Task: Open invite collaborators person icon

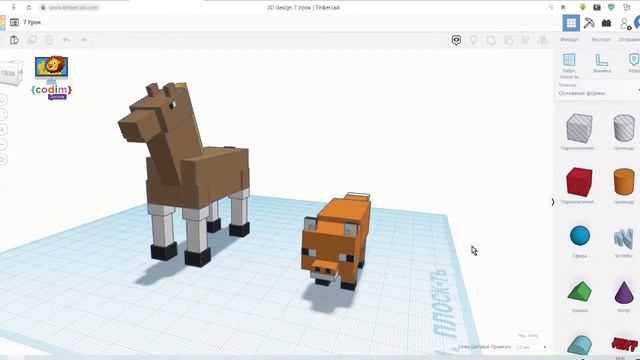Action: (625, 24)
